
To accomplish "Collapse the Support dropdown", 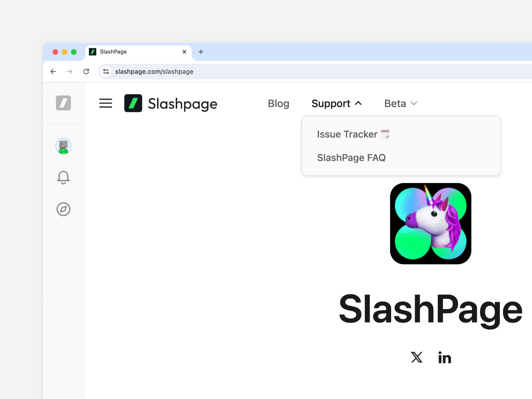I will coord(336,103).
